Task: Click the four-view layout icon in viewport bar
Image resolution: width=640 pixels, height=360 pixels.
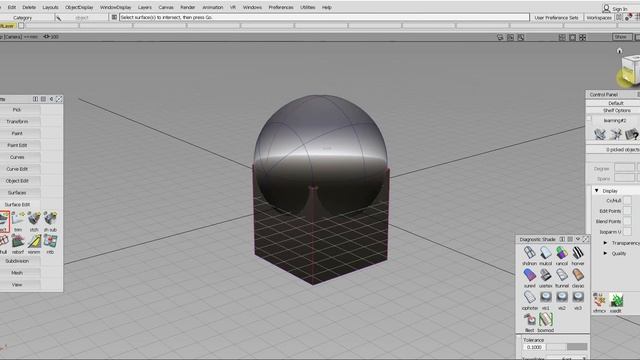Action: point(582,37)
